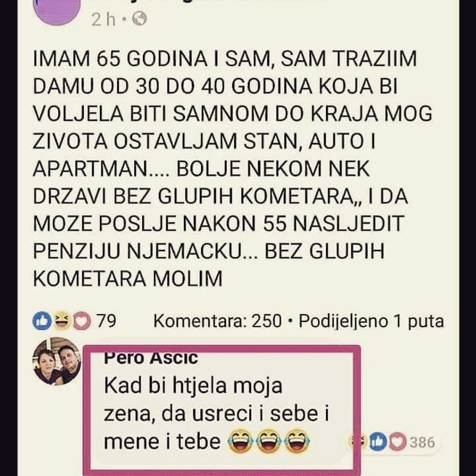
Task: Click the post's Love heart reaction icon
Action: click(x=80, y=321)
